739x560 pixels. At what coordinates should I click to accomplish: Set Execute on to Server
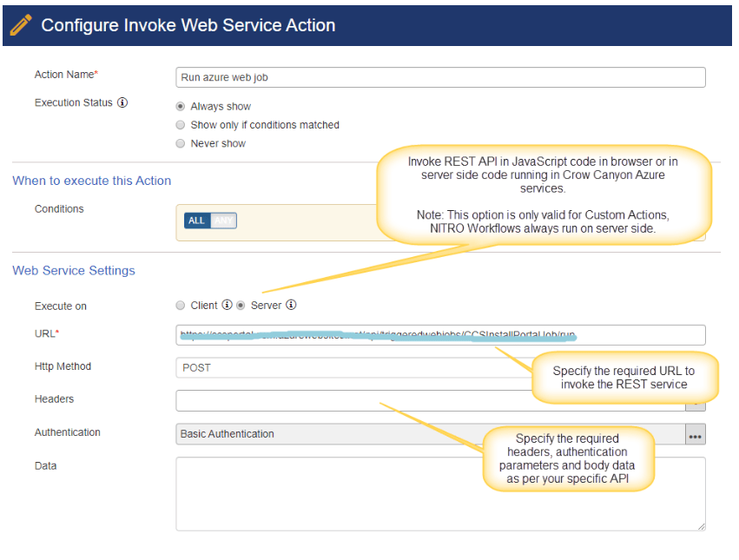coord(241,306)
